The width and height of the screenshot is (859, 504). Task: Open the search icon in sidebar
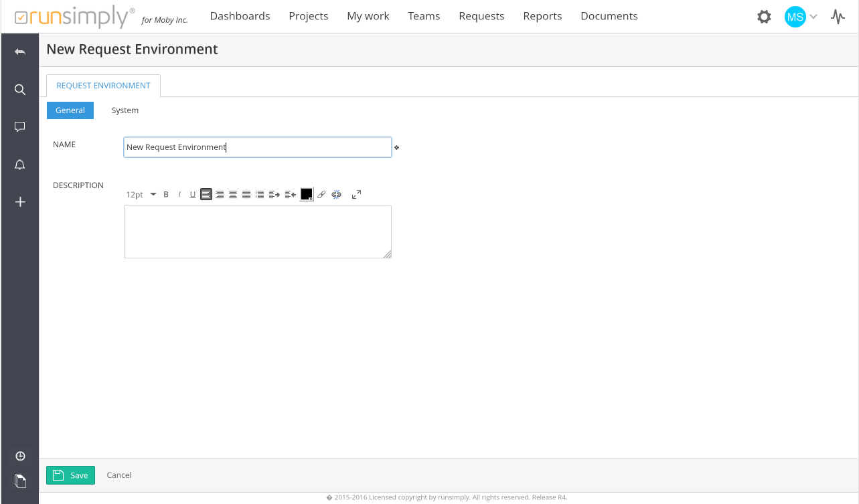pos(20,90)
